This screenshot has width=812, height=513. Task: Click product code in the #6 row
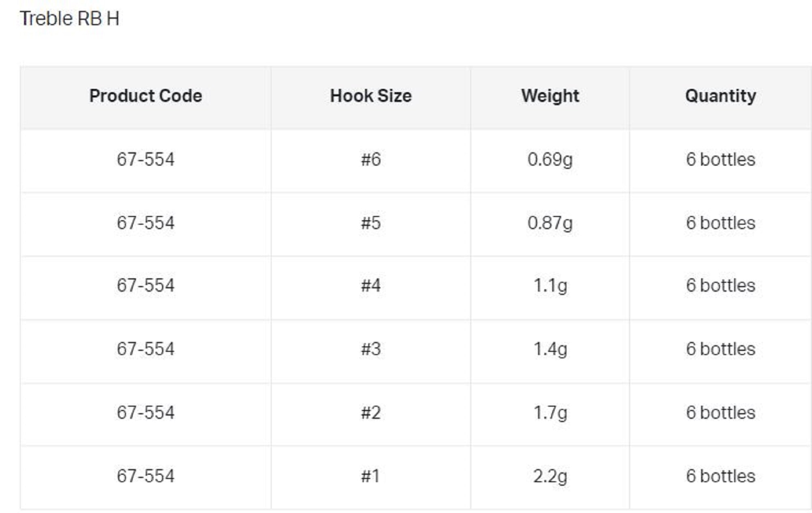pyautogui.click(x=145, y=160)
